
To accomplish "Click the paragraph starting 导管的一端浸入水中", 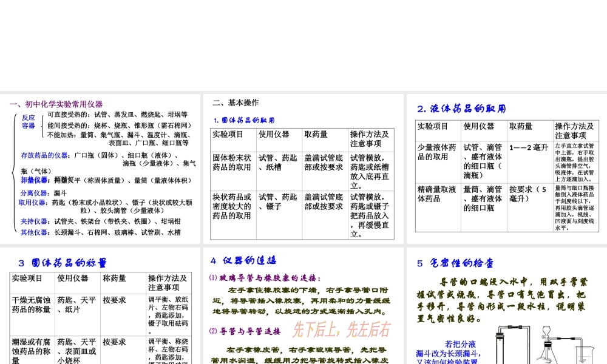I will [x=502, y=300].
